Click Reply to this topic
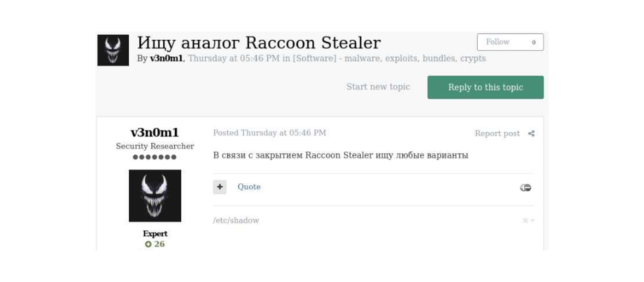 pos(486,87)
